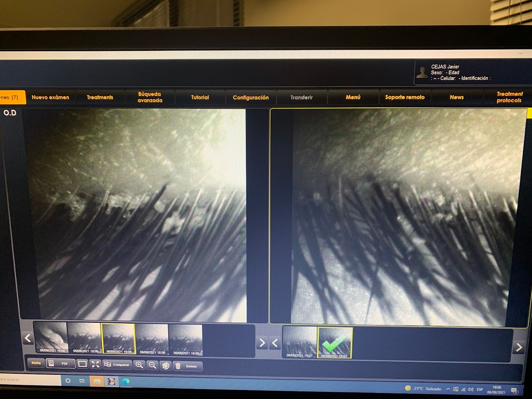
Task: Open the Nuevo exámen tab
Action: (x=50, y=97)
